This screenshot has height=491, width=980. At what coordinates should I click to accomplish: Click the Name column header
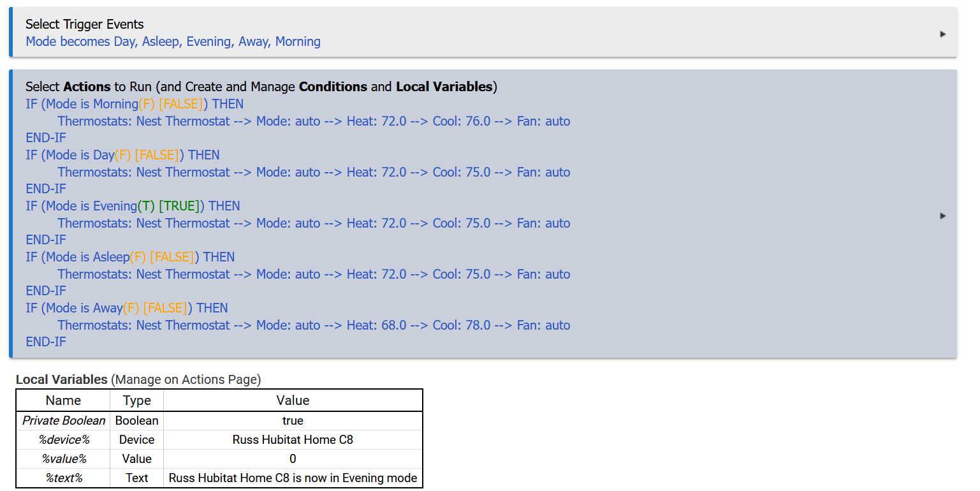click(x=63, y=400)
